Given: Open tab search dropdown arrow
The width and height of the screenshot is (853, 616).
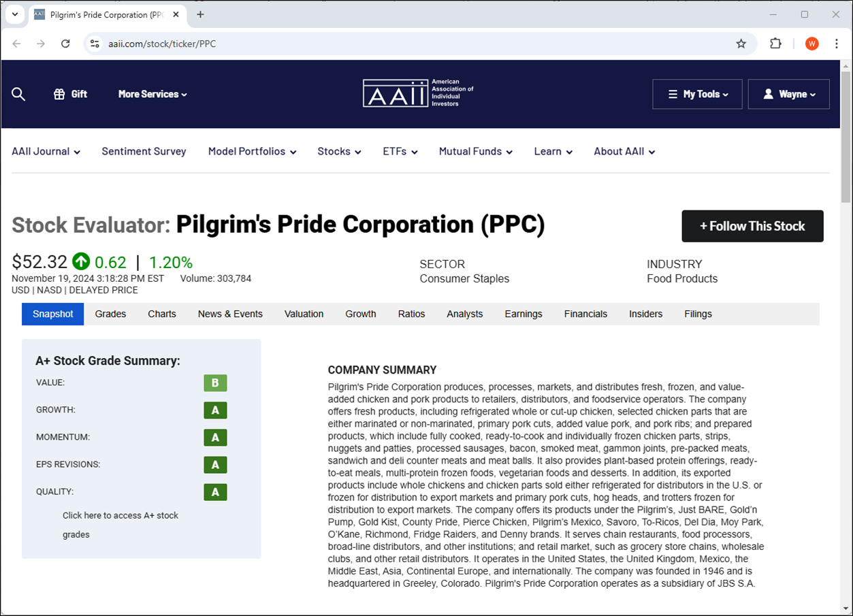Looking at the screenshot, I should coord(14,14).
